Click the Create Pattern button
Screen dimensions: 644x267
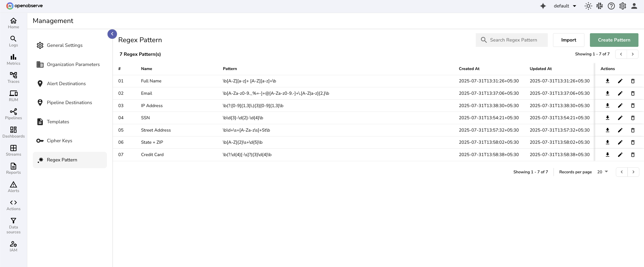coord(614,40)
